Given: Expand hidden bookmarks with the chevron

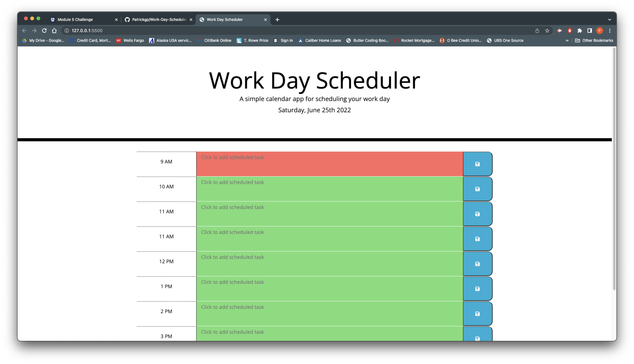Looking at the screenshot, I should click(567, 40).
